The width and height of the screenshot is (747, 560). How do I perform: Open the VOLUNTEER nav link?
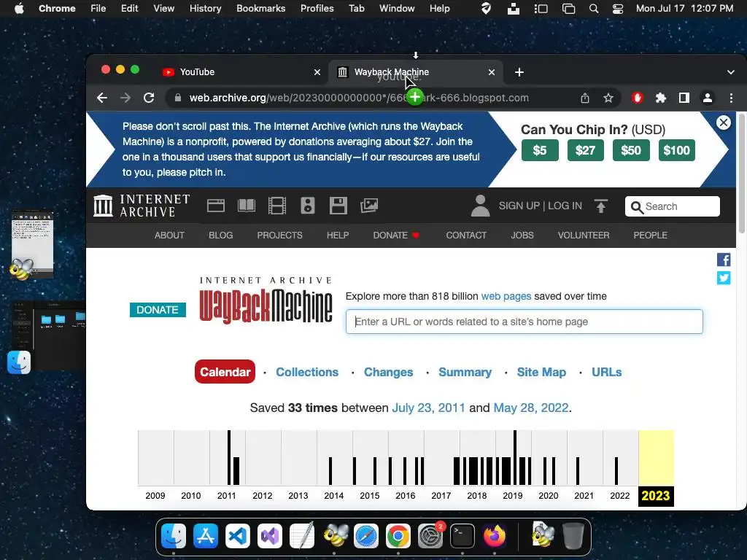[x=583, y=236]
